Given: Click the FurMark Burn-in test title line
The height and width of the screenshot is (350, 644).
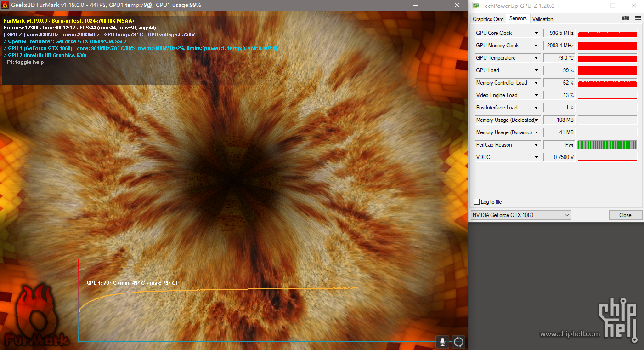Looking at the screenshot, I should pyautogui.click(x=69, y=21).
